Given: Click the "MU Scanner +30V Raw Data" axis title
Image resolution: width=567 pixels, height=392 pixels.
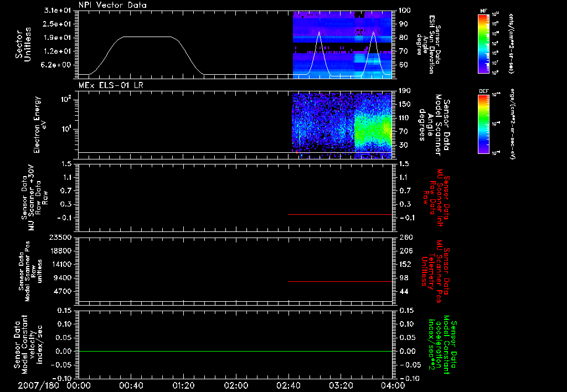Looking at the screenshot, I should pyautogui.click(x=35, y=198).
